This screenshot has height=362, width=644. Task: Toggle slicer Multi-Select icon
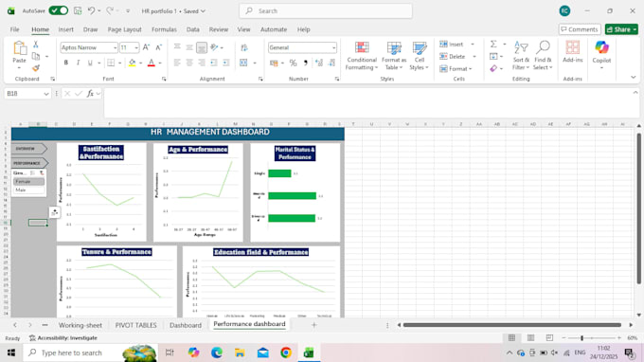point(33,173)
